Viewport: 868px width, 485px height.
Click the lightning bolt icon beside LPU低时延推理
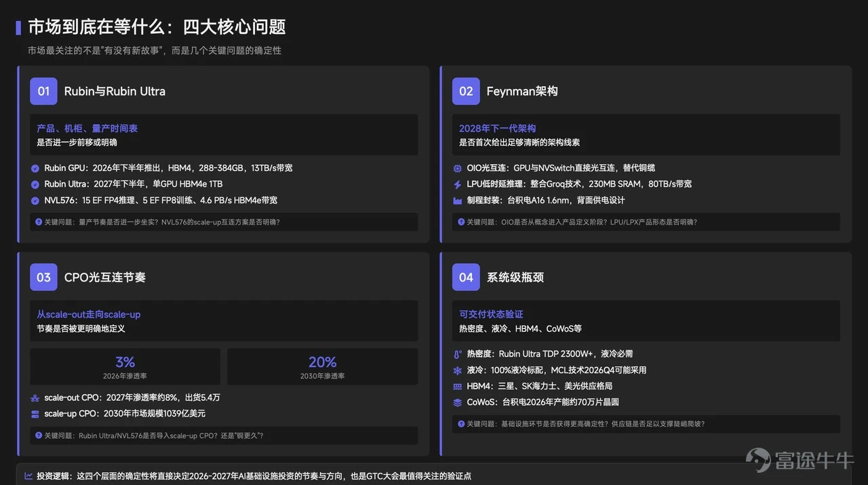click(x=457, y=185)
